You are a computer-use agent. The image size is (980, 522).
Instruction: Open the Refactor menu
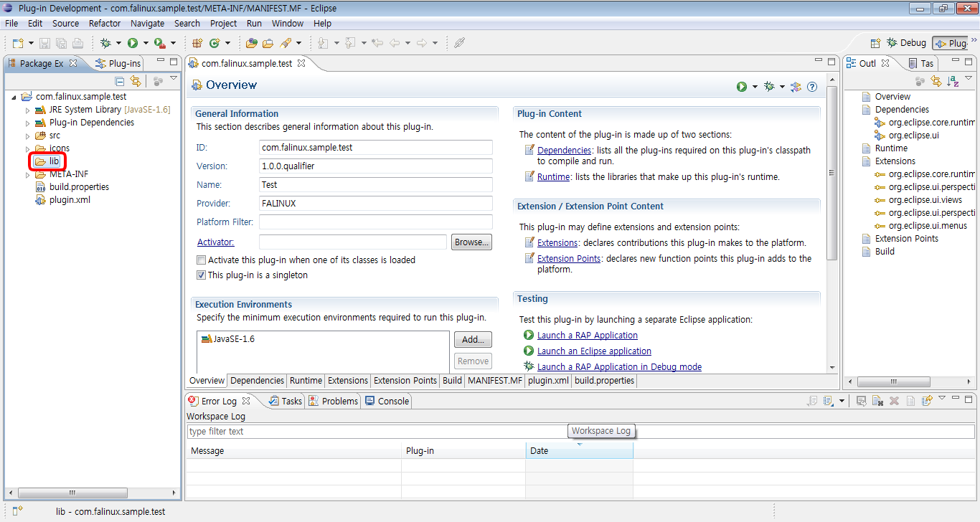[105, 23]
